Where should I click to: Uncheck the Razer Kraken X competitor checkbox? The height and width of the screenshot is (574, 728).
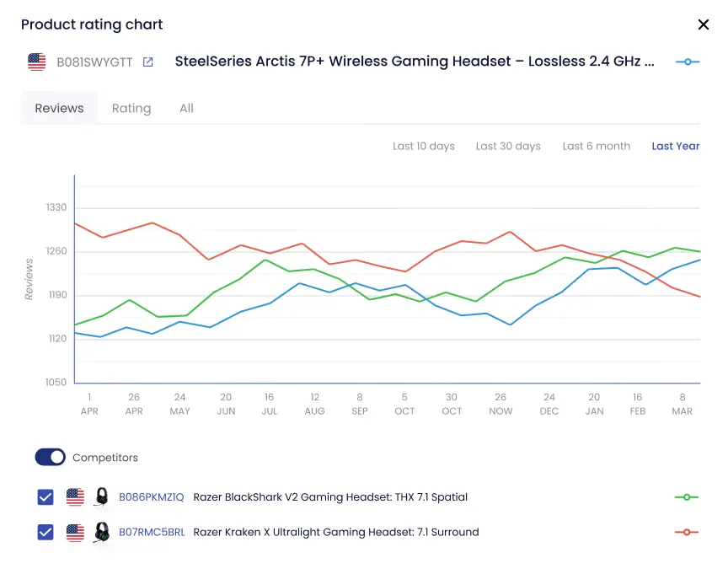click(45, 533)
